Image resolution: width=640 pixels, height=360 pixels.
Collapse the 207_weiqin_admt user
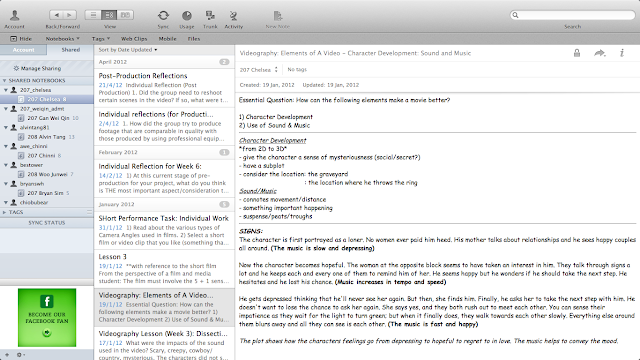tap(6, 109)
